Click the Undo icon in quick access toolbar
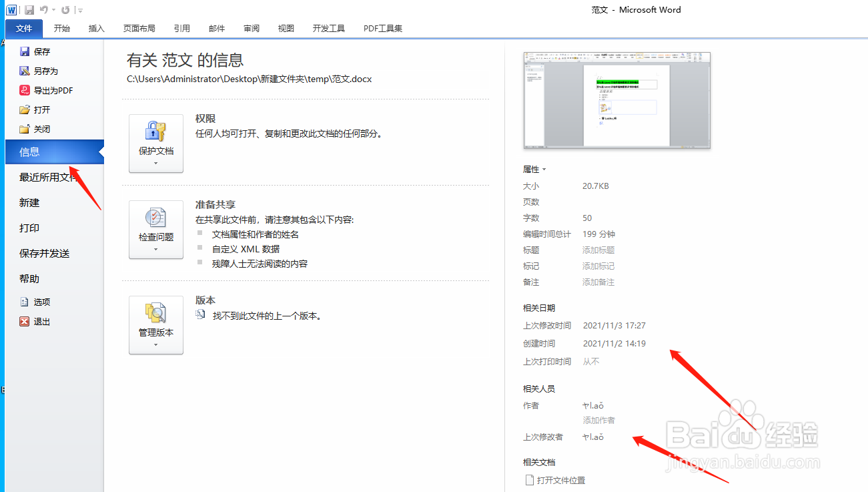This screenshot has height=492, width=868. point(44,10)
